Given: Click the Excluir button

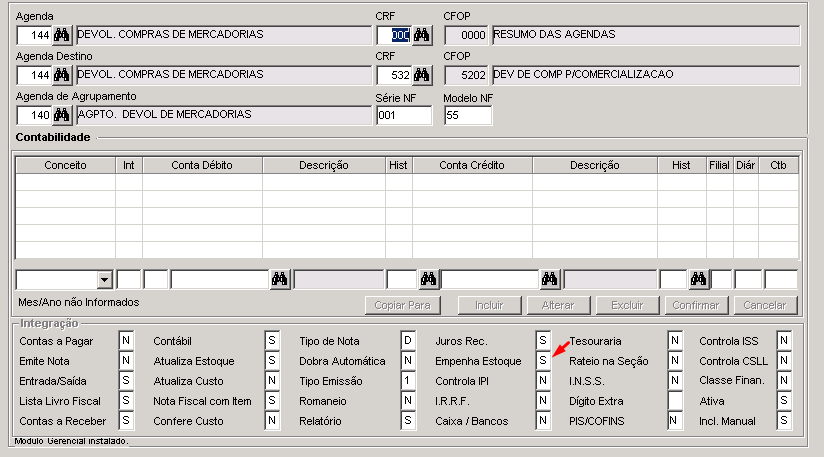Looking at the screenshot, I should coord(627,305).
